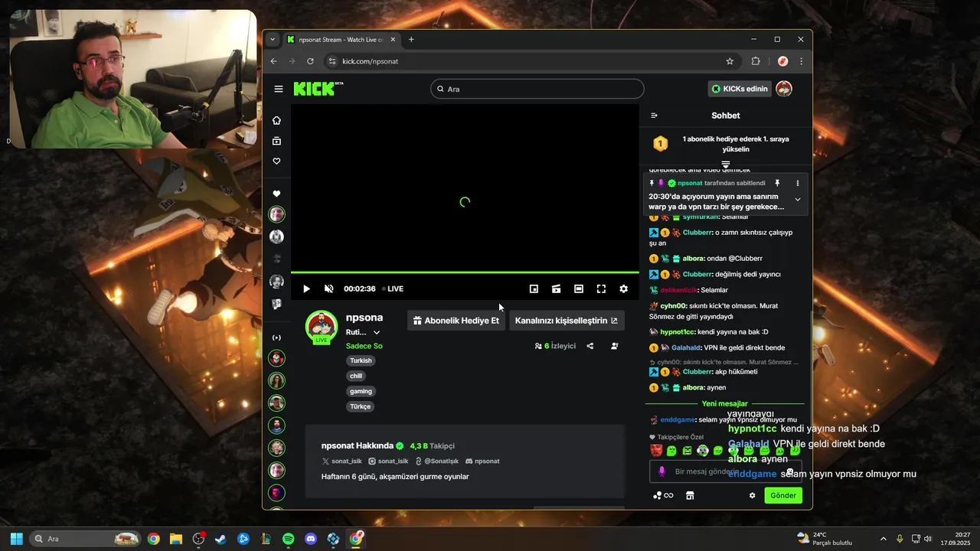Open the Home icon in Kick sidebar

point(276,120)
